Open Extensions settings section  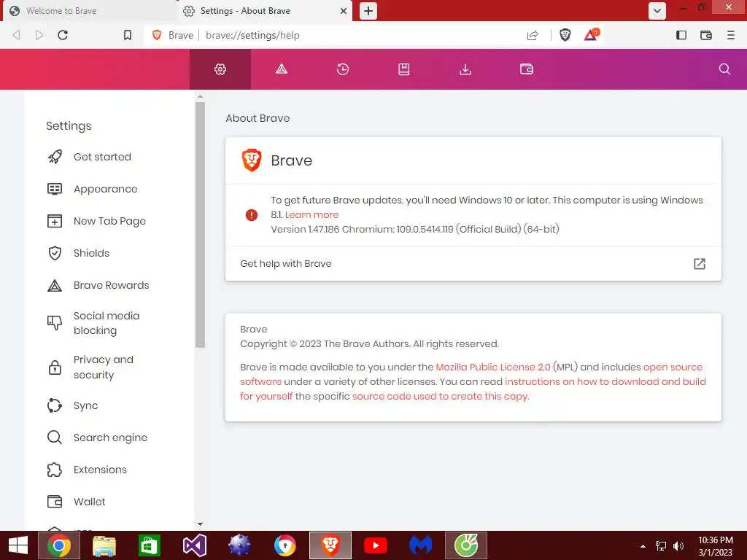100,470
